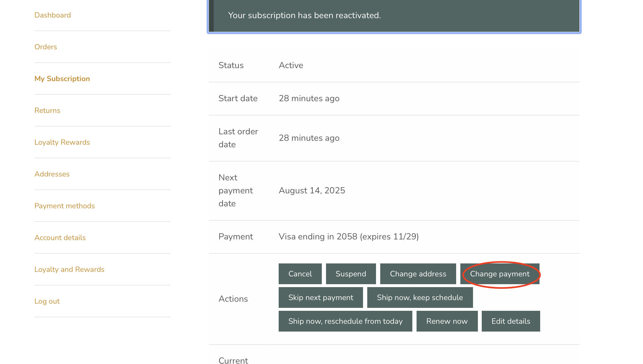Skip next payment button
Viewport: 643px width, 364px height.
coord(321,297)
